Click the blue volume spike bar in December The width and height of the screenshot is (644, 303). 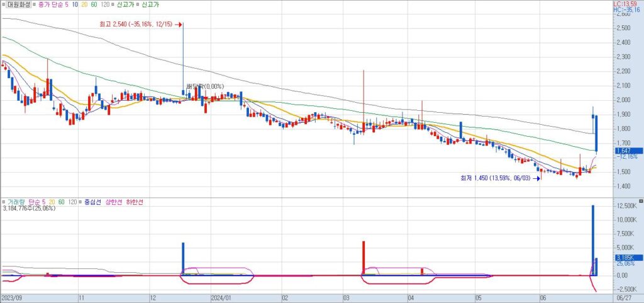(183, 259)
